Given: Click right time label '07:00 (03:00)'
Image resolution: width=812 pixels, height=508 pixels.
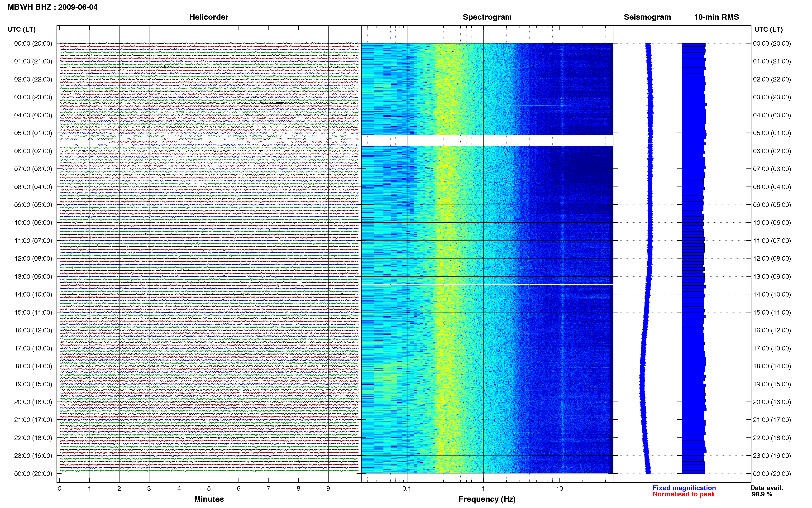Looking at the screenshot, I should pyautogui.click(x=772, y=169).
